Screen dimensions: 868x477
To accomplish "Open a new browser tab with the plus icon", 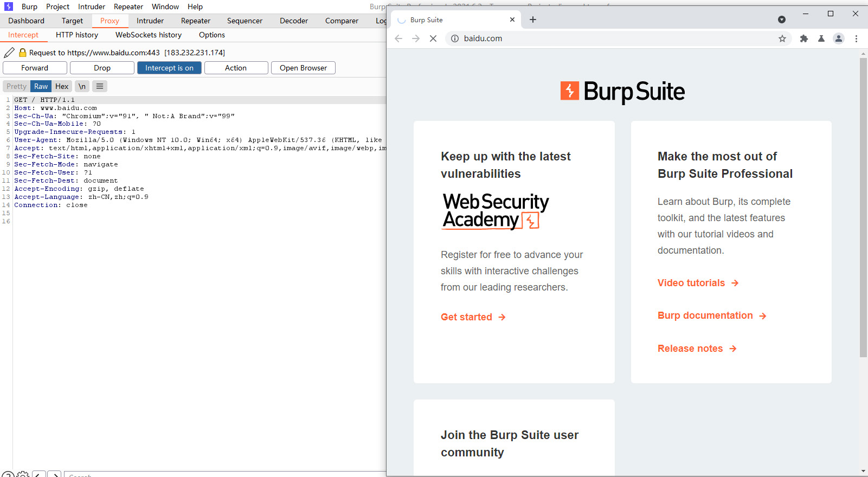I will coord(533,20).
